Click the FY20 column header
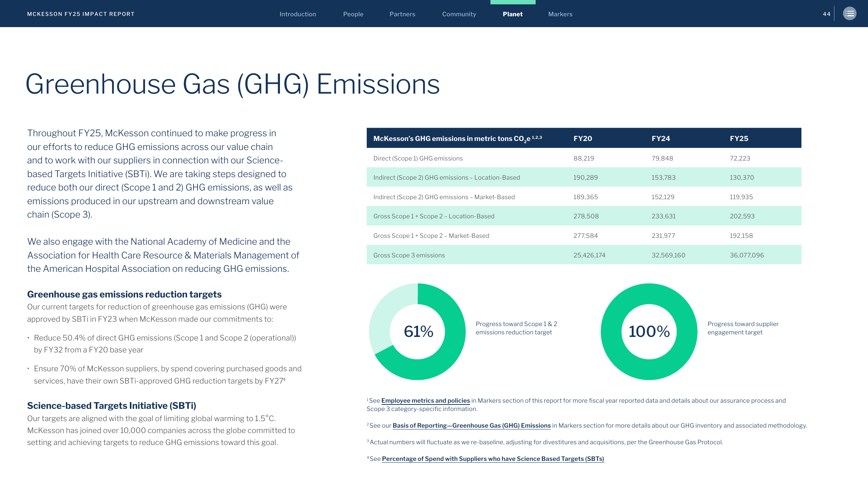 pyautogui.click(x=583, y=138)
